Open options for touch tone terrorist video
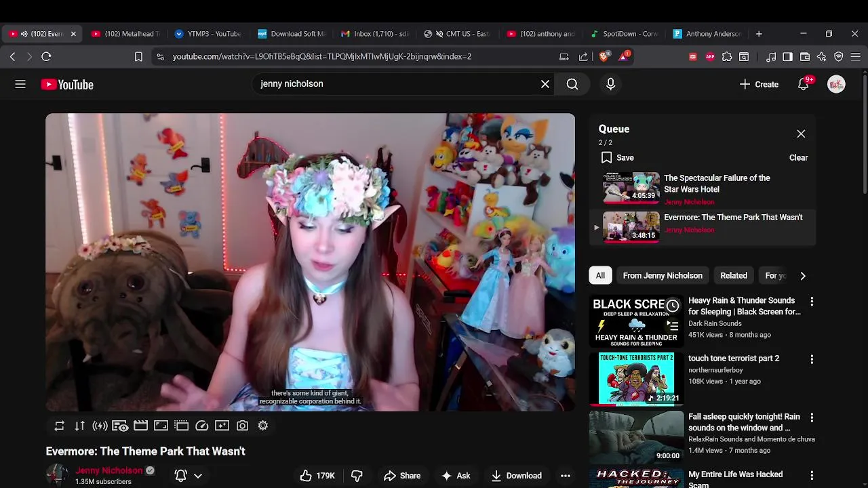The width and height of the screenshot is (868, 488). (x=812, y=359)
